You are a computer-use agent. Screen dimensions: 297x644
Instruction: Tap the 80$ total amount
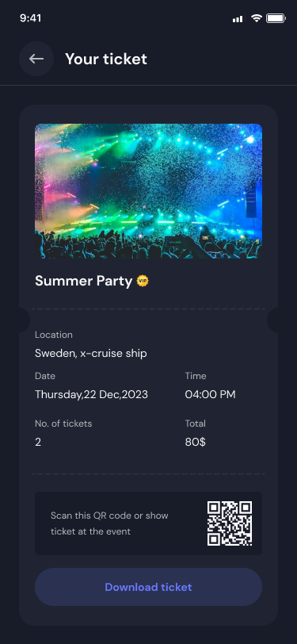click(x=196, y=443)
